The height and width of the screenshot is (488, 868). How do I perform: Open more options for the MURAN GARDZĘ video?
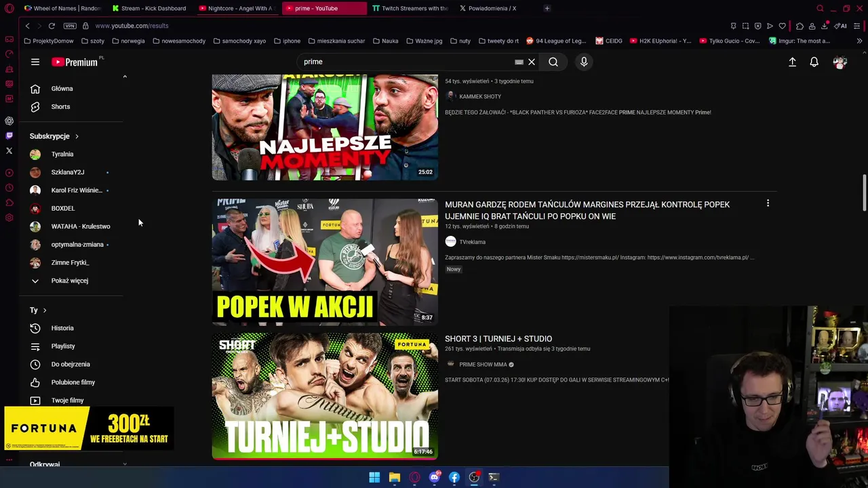(768, 203)
